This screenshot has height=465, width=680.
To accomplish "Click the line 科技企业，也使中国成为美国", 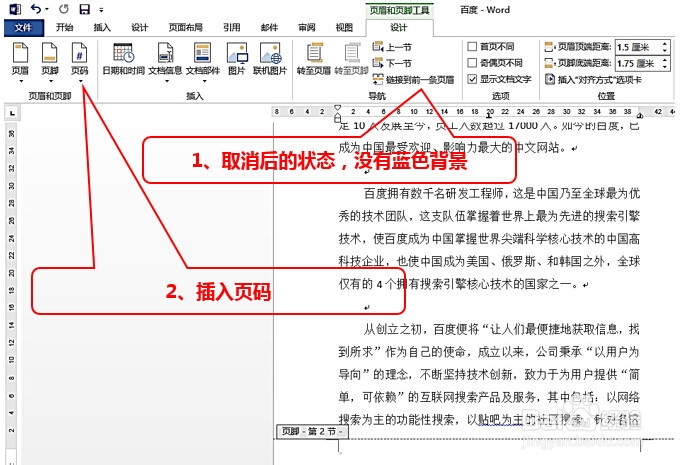I will [x=489, y=261].
